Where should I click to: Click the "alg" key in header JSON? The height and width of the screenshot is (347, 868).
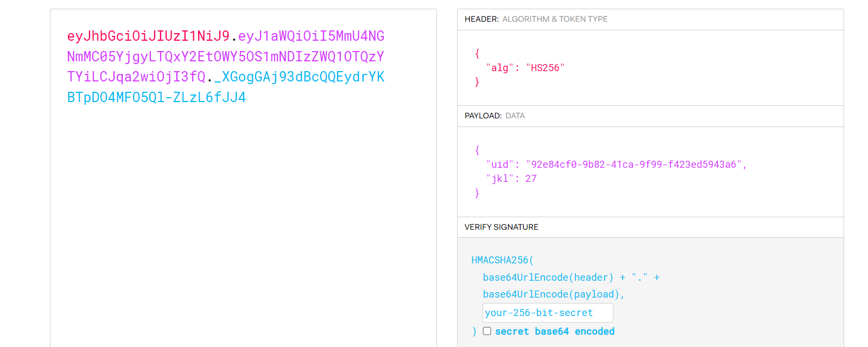coord(499,68)
